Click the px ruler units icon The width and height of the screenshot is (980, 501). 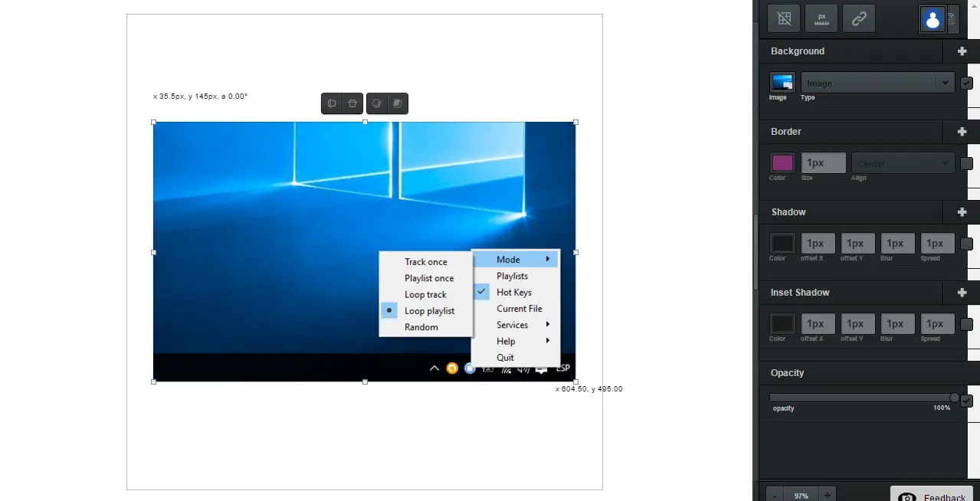pyautogui.click(x=821, y=18)
